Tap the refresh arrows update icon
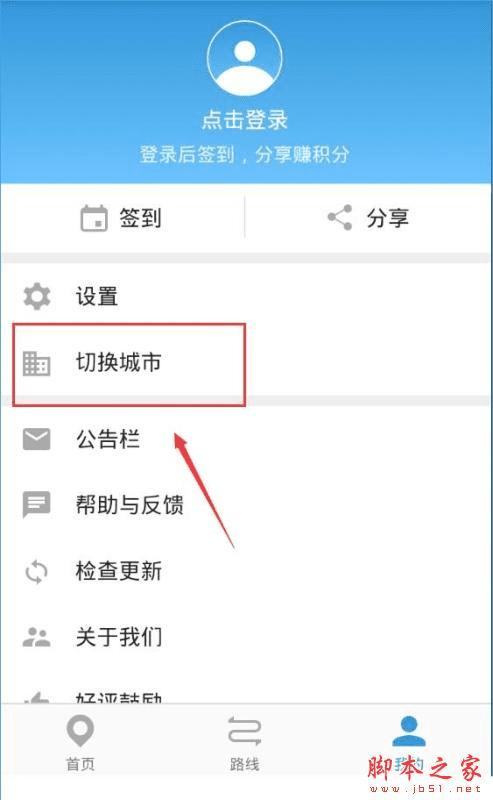493x800 pixels. tap(37, 571)
